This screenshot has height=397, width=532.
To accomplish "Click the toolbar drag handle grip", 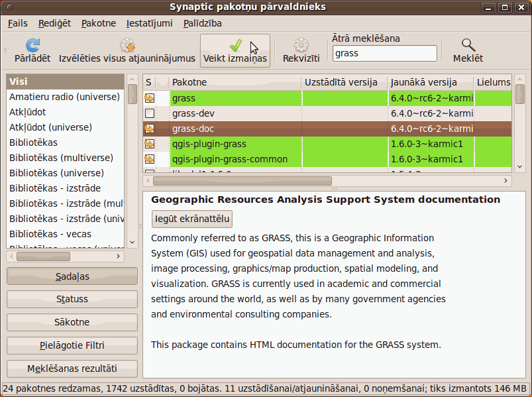I will click(x=5, y=50).
